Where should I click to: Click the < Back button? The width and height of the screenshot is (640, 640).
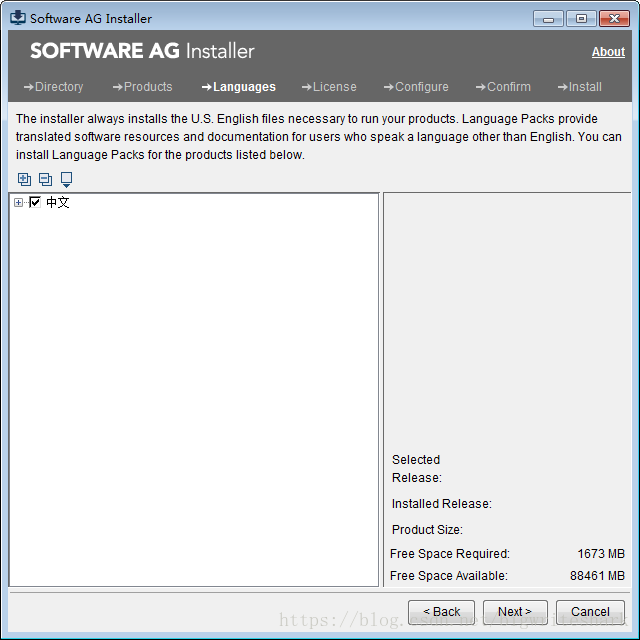coord(441,612)
